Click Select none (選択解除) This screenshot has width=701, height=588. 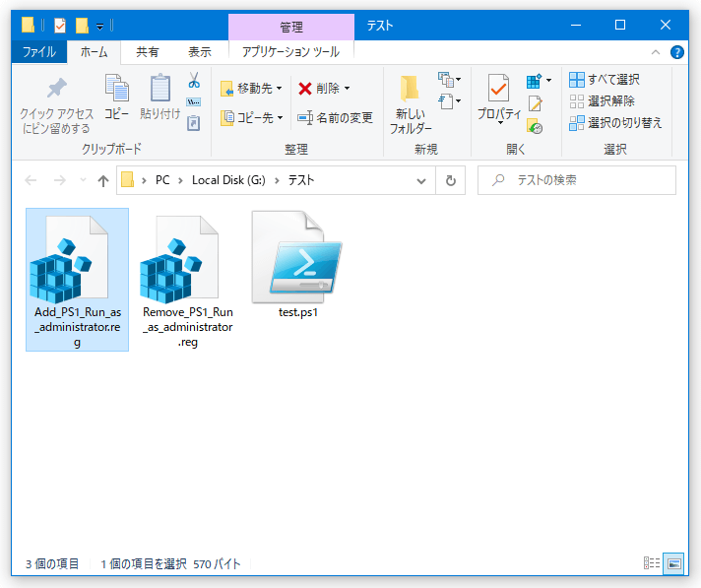(x=602, y=101)
